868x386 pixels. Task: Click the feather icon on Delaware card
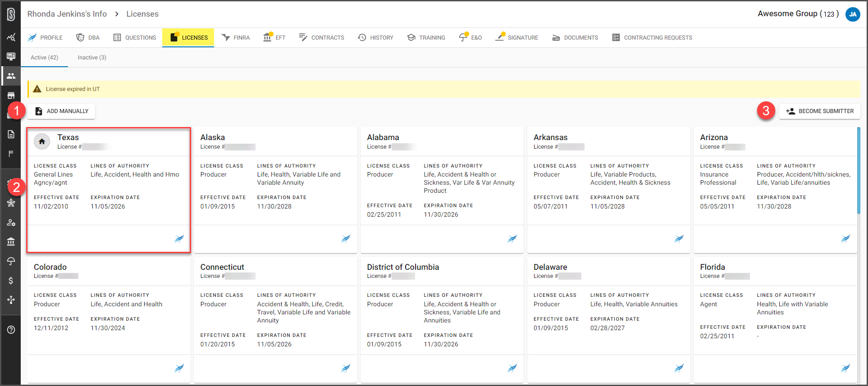point(679,368)
